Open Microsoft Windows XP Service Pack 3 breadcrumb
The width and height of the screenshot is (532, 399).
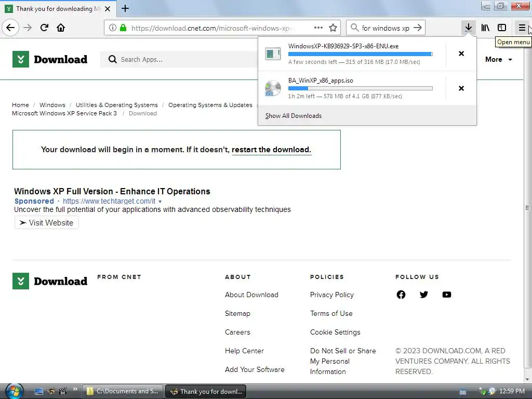coord(64,113)
